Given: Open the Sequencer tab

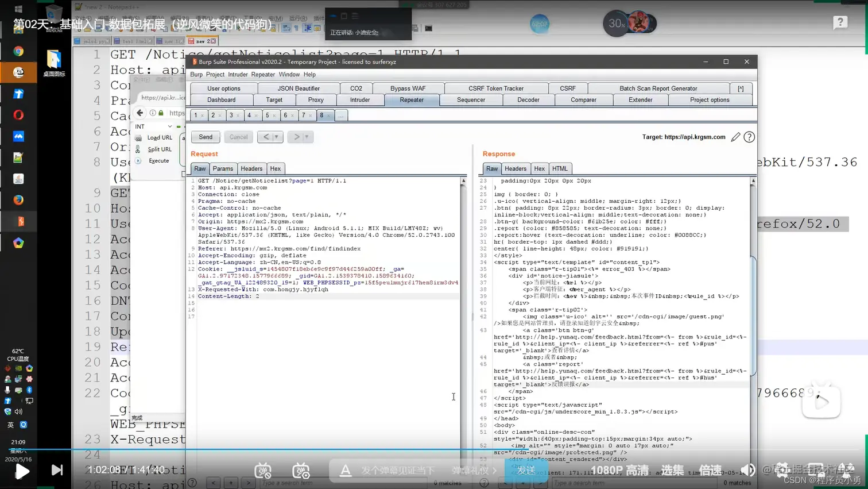Looking at the screenshot, I should coord(471,100).
